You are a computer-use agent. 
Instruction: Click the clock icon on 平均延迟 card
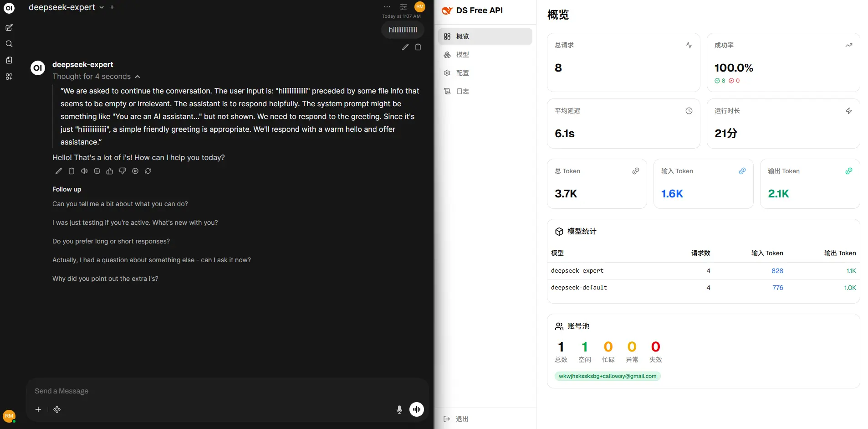click(689, 111)
